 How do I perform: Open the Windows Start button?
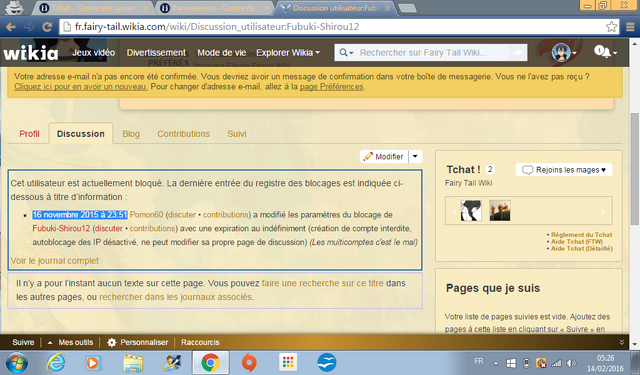(x=16, y=363)
